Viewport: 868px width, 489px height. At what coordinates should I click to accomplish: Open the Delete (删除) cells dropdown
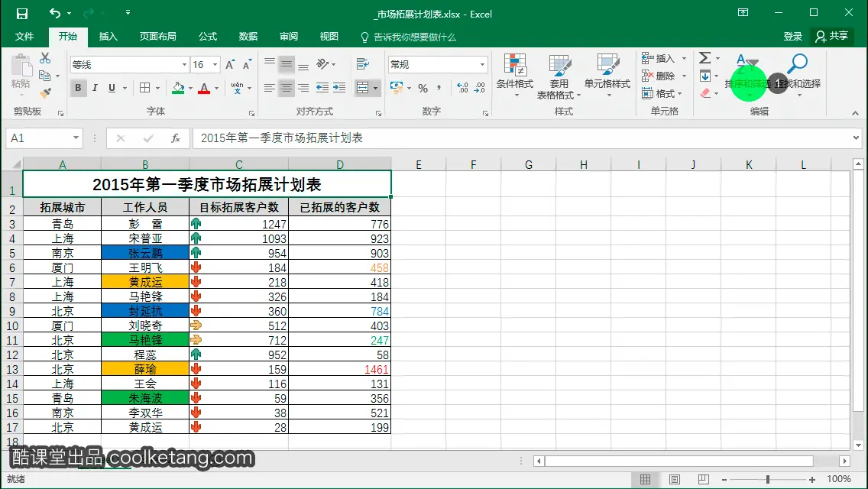(664, 76)
